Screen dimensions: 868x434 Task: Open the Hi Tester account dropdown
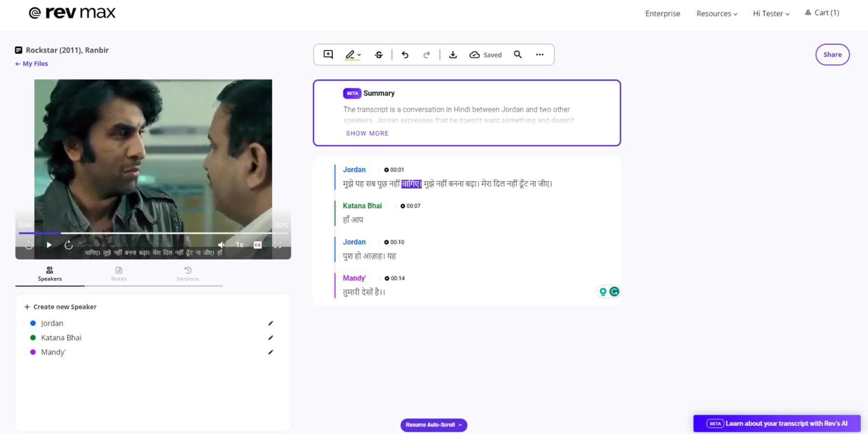[x=771, y=14]
